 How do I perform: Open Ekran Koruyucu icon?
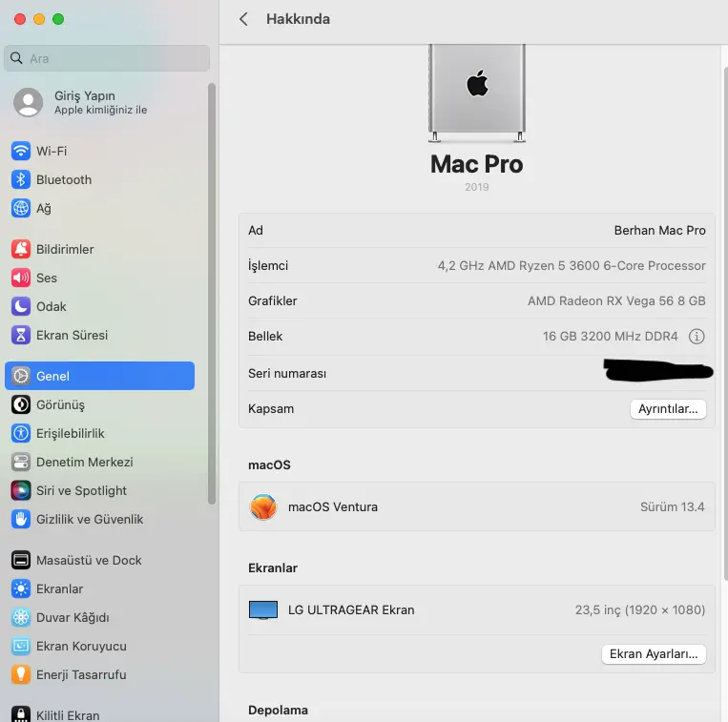tap(21, 646)
